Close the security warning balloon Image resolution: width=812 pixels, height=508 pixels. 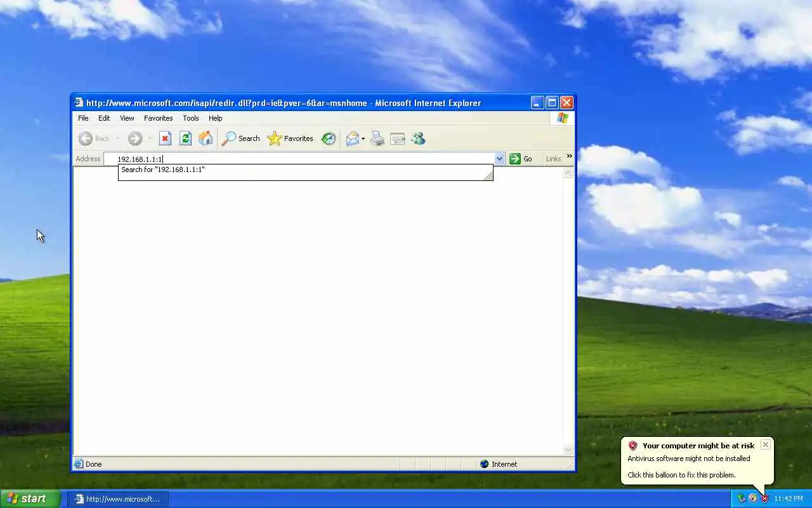[x=766, y=444]
